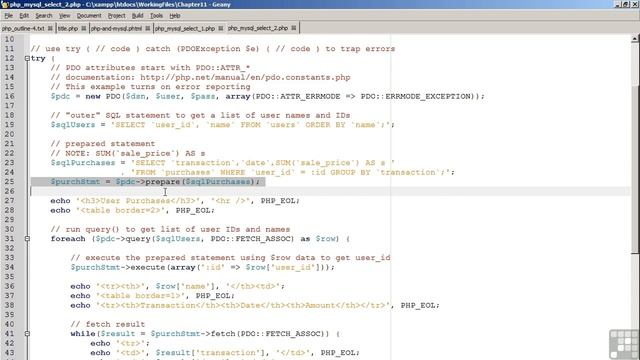This screenshot has width=640, height=360.
Task: Open the File menu
Action: pos(9,16)
